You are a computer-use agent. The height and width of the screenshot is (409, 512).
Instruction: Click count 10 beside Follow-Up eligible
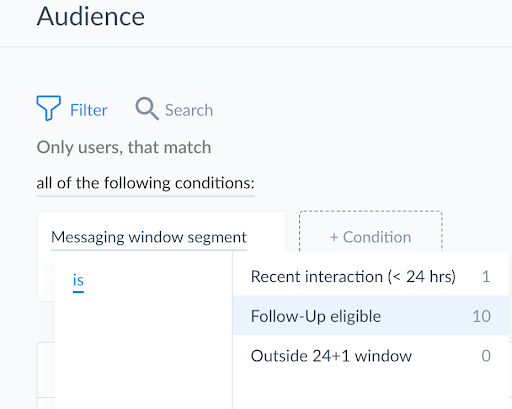click(x=482, y=316)
